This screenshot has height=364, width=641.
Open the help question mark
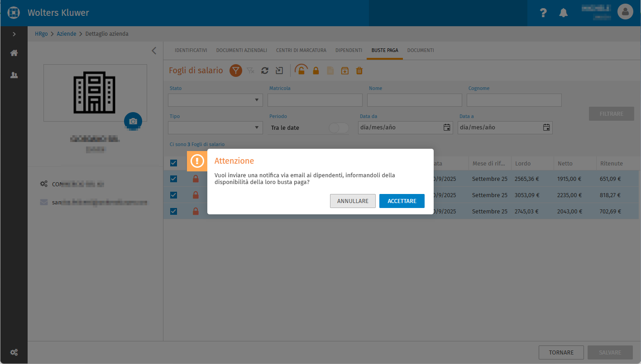tap(544, 13)
